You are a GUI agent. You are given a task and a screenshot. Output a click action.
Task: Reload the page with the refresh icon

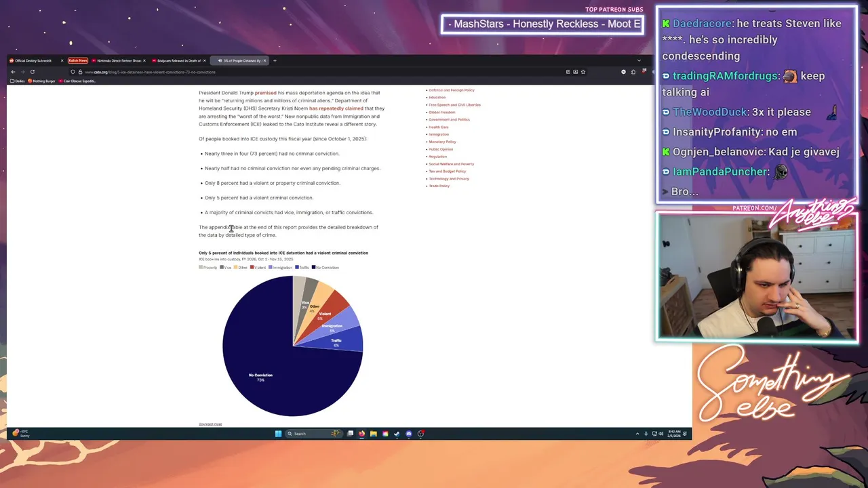point(32,72)
